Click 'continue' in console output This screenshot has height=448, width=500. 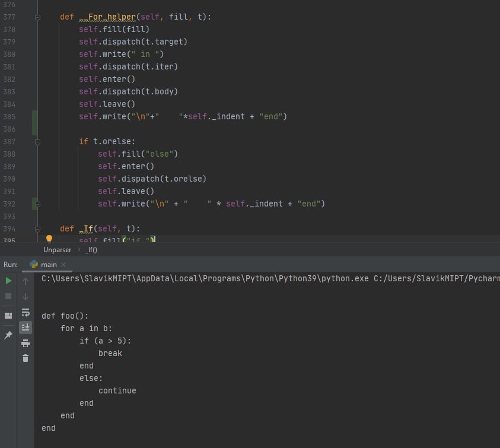[x=117, y=390]
